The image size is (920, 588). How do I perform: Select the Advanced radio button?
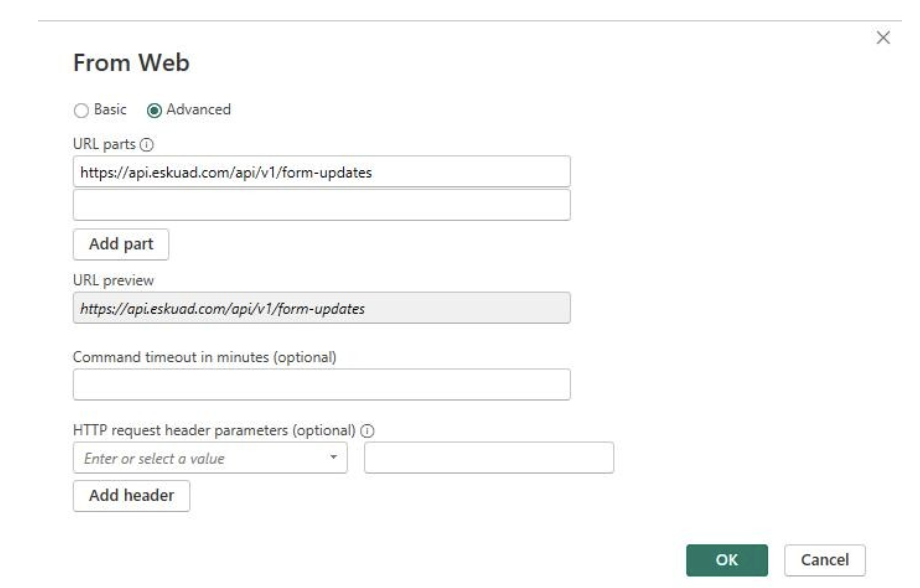(154, 110)
